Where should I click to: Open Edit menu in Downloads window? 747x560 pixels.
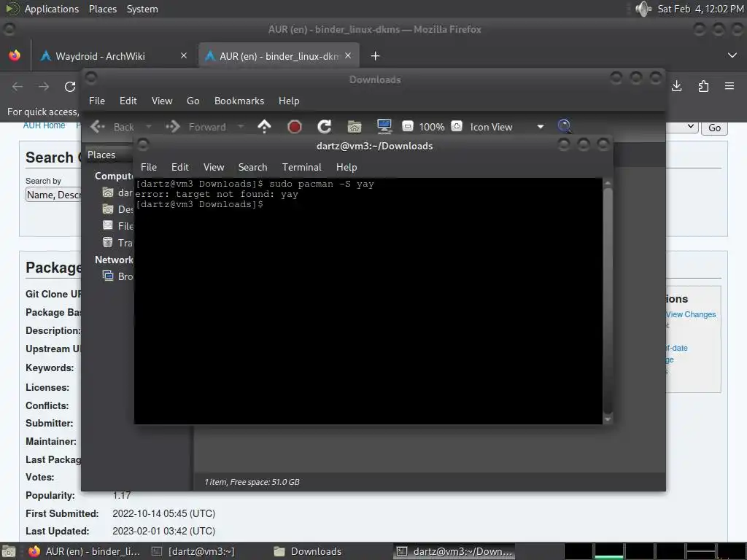[128, 101]
